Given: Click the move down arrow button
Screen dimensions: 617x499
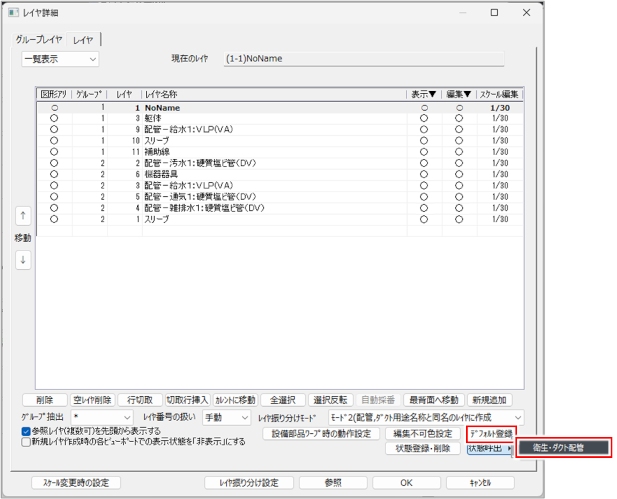Looking at the screenshot, I should tap(24, 259).
